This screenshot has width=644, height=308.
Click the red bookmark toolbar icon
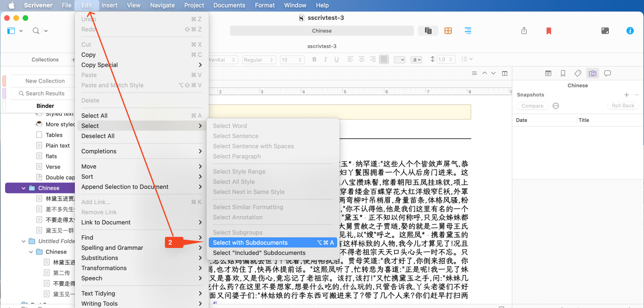click(549, 31)
